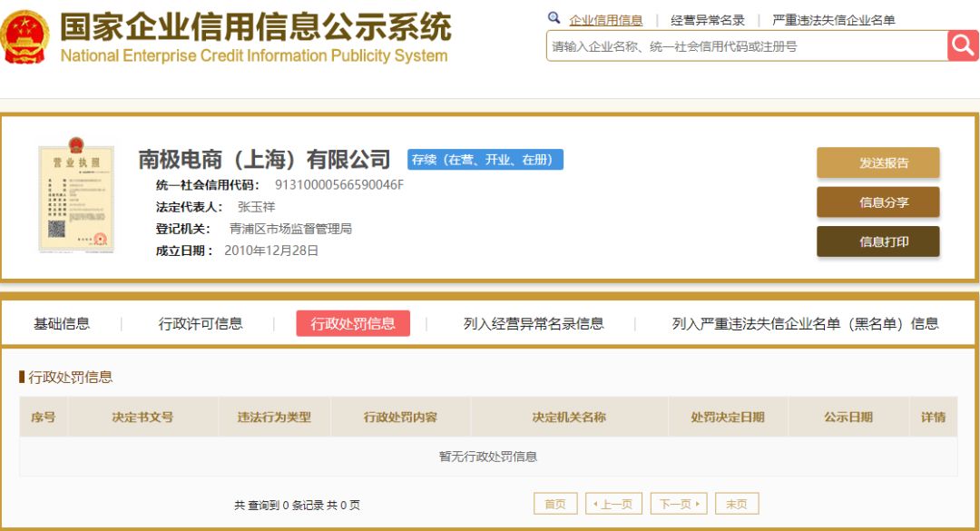Click the 行政处罚内容 column header
980x531 pixels.
(x=401, y=418)
